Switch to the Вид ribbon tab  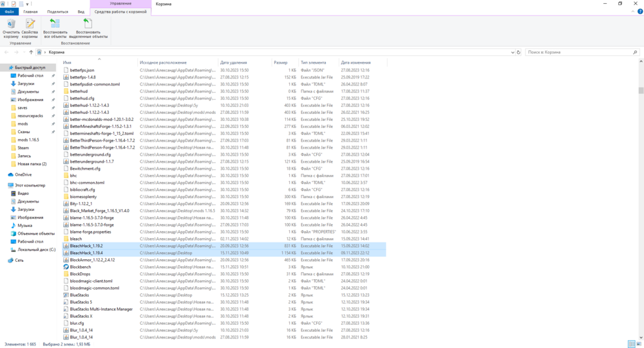(81, 12)
